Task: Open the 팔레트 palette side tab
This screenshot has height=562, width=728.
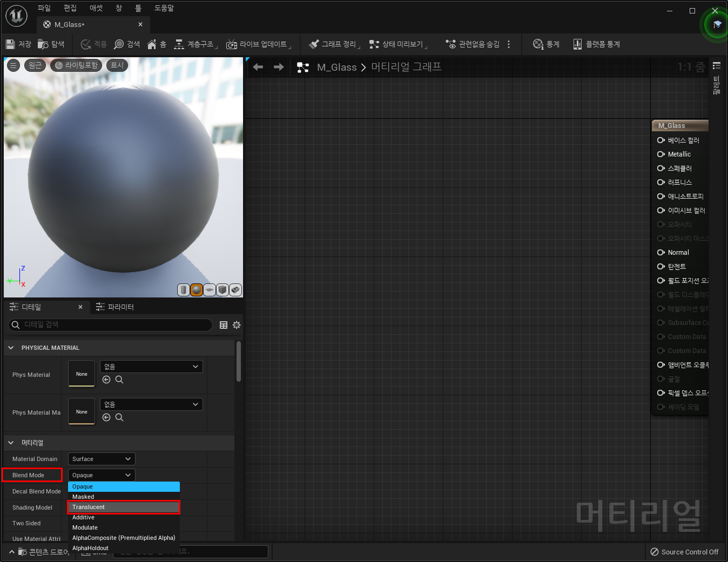Action: [717, 78]
